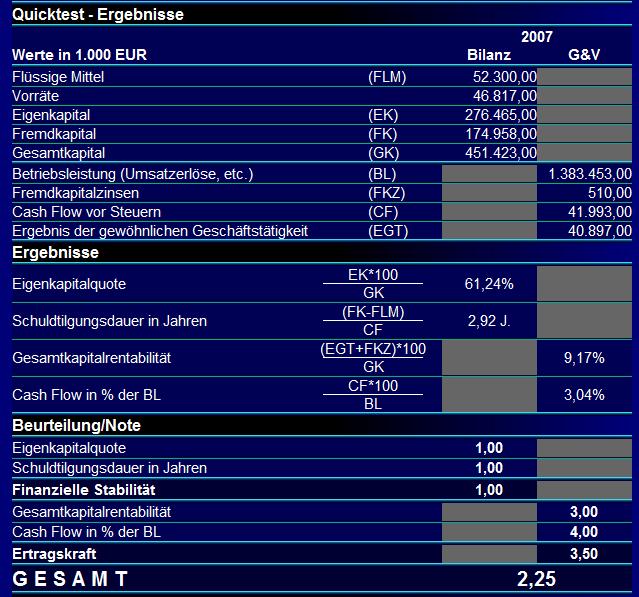Viewport: 639px width, 597px height.
Task: Click the GESAMT score 2,25
Action: click(536, 579)
